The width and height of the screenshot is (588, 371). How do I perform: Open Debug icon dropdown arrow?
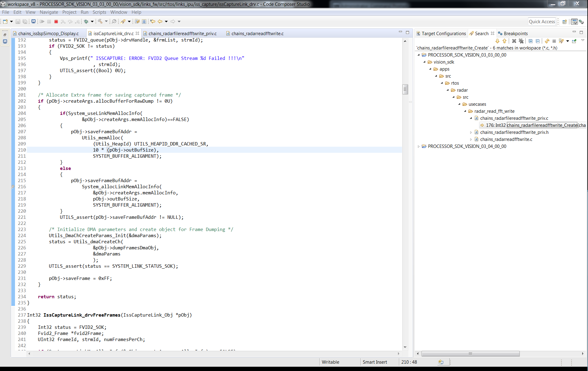tap(92, 21)
